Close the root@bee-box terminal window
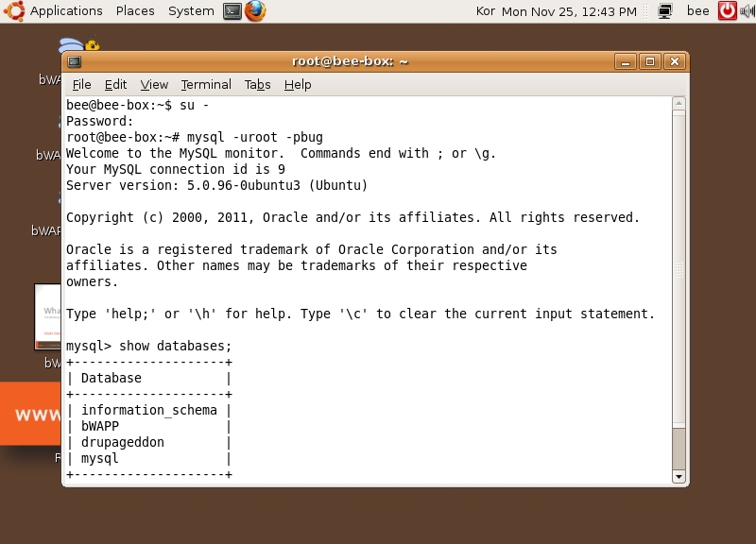 tap(675, 61)
